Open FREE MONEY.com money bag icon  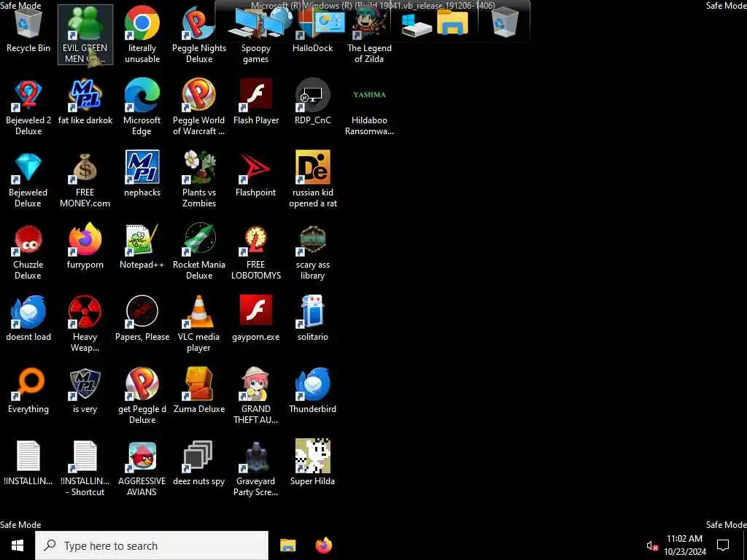(x=85, y=179)
